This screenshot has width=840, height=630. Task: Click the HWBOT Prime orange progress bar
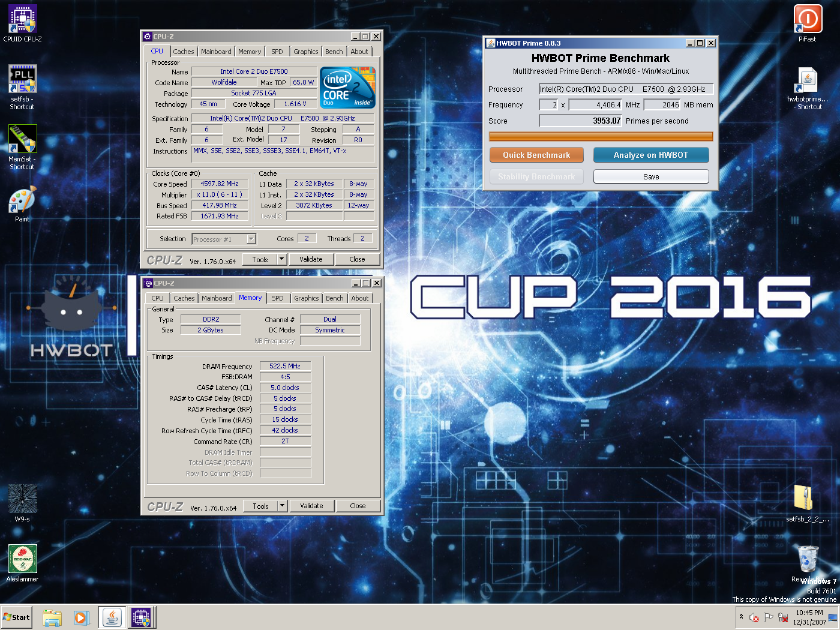pos(601,137)
